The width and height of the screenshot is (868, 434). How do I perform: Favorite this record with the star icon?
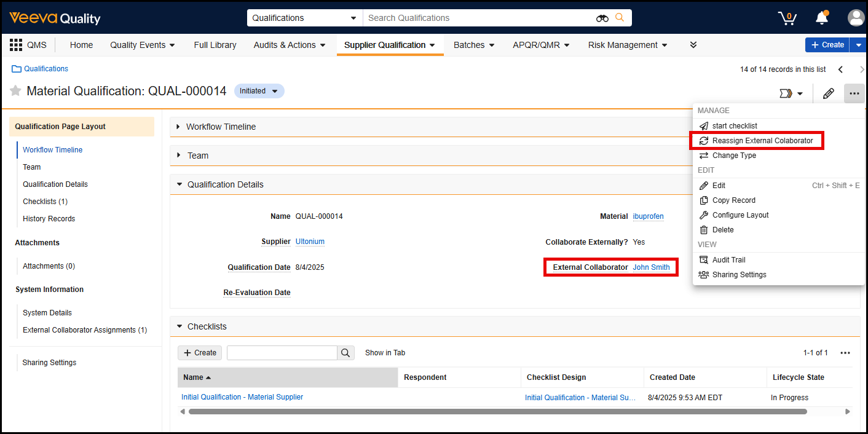click(x=15, y=91)
